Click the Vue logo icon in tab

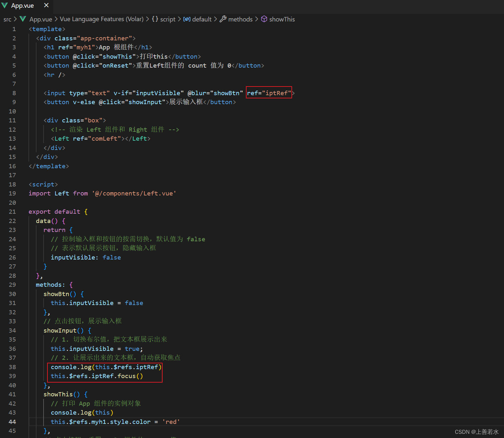(5, 5)
